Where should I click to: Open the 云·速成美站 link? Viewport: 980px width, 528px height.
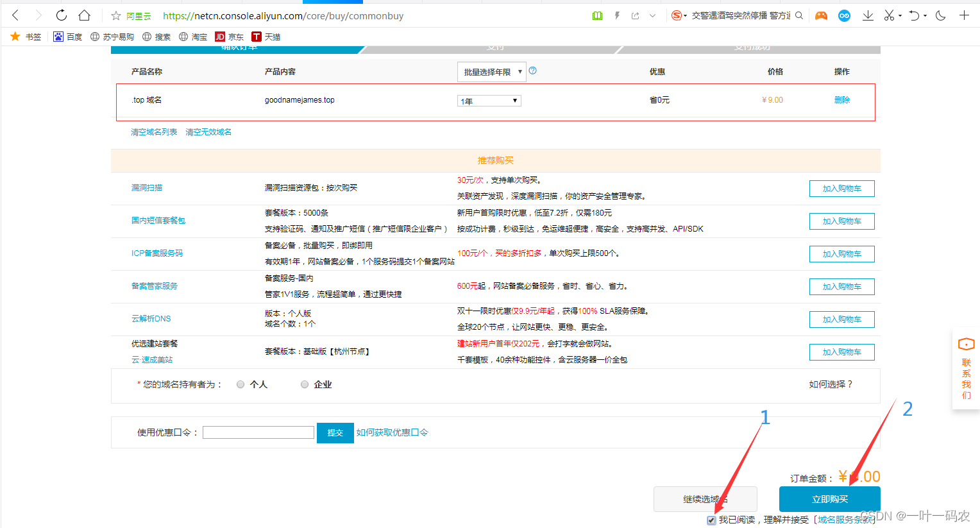[152, 360]
